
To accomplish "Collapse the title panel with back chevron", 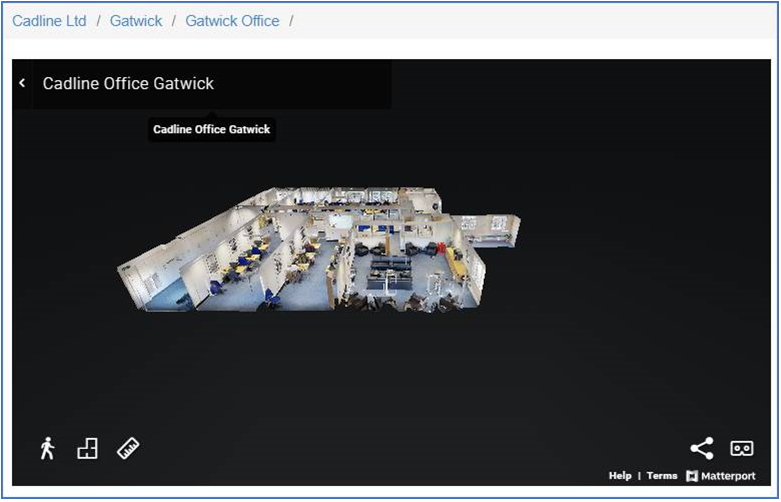I will pyautogui.click(x=22, y=83).
